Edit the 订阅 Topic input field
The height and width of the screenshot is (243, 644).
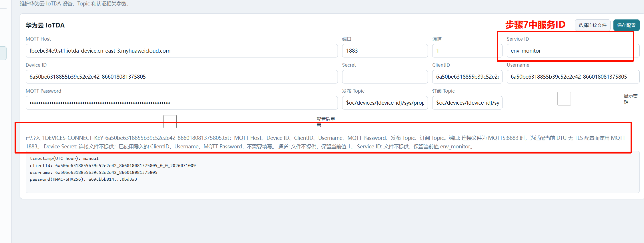click(x=467, y=103)
